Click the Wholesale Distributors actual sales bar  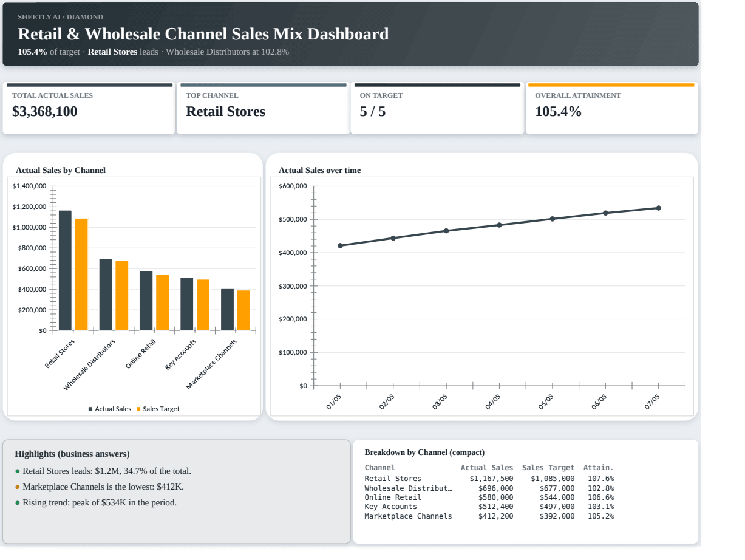click(x=106, y=295)
